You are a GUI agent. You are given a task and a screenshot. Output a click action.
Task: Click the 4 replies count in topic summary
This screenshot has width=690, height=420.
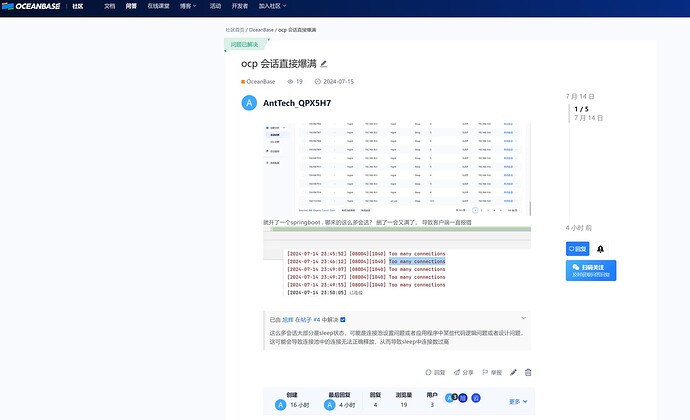tap(375, 405)
